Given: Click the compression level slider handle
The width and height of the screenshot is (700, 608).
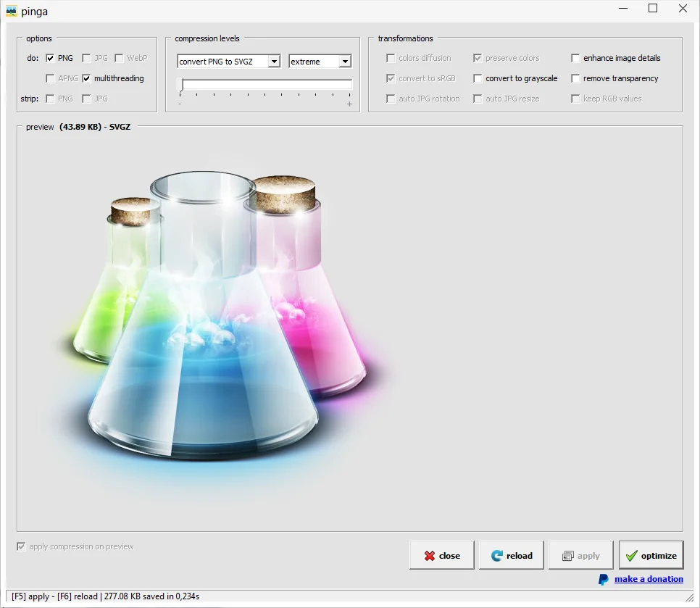Looking at the screenshot, I should tap(180, 86).
